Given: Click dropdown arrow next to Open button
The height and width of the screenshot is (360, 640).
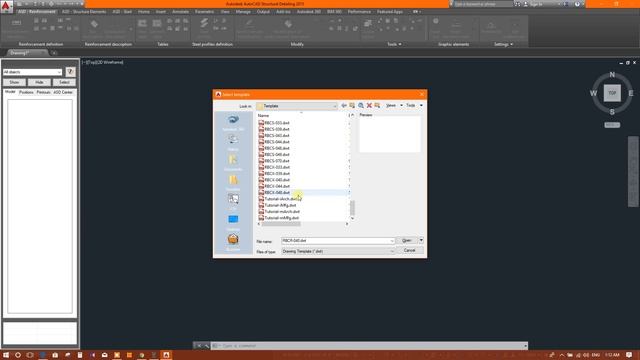Looking at the screenshot, I should coord(421,240).
